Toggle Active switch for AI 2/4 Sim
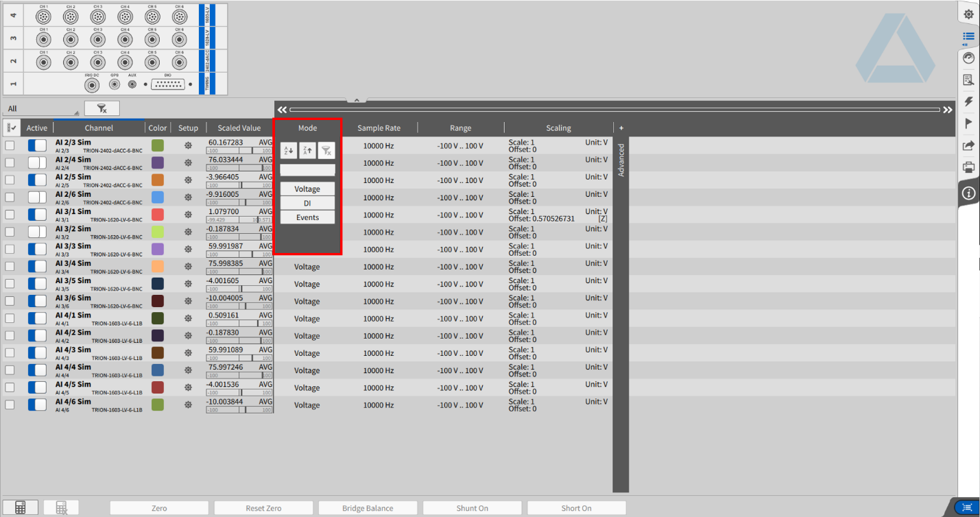Screen dimensions: 980x517 (37, 163)
